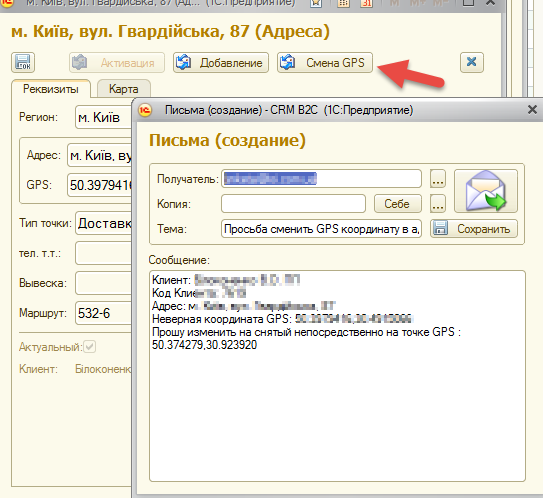Toggle the Актуальный checkbox

click(90, 346)
